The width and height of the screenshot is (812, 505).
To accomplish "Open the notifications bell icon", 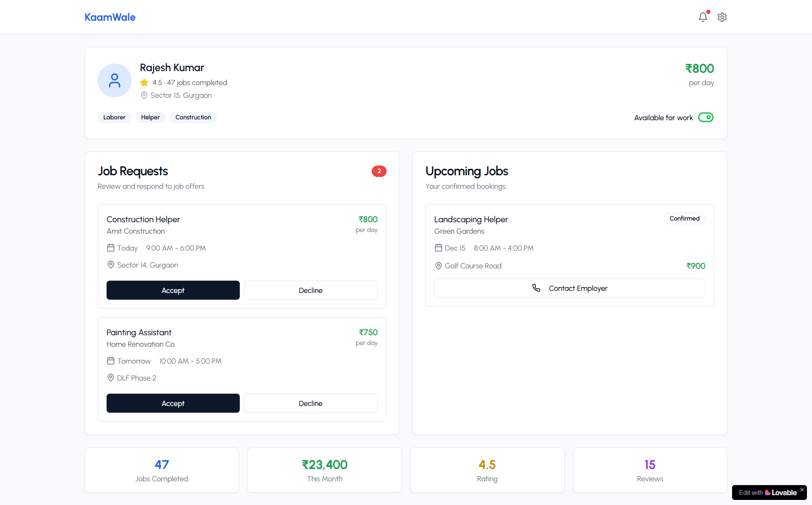I will [703, 17].
